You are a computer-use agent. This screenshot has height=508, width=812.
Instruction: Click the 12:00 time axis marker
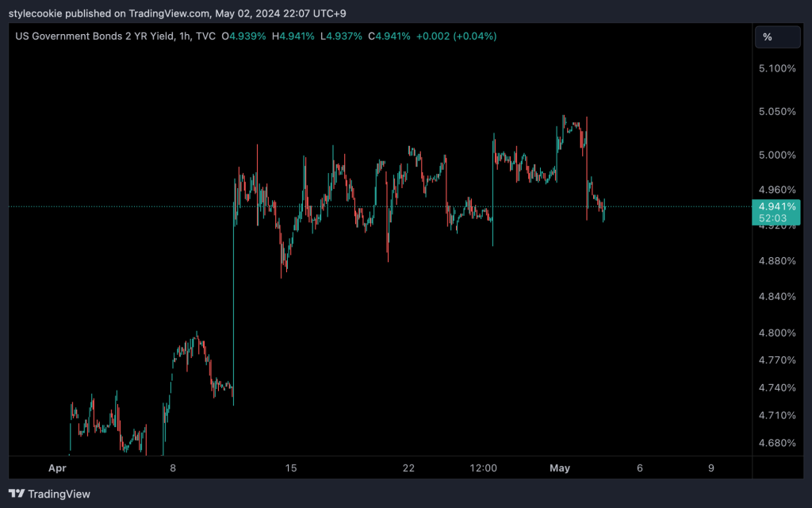coord(483,468)
